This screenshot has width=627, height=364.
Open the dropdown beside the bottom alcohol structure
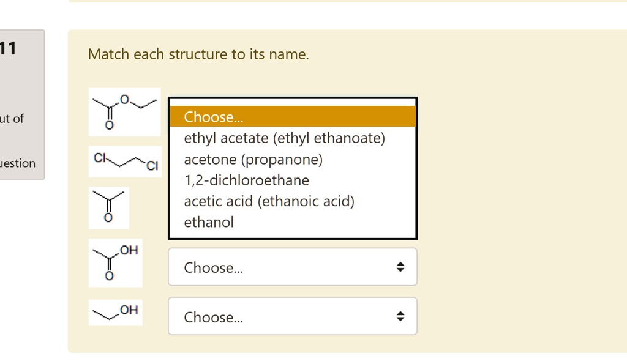[292, 317]
